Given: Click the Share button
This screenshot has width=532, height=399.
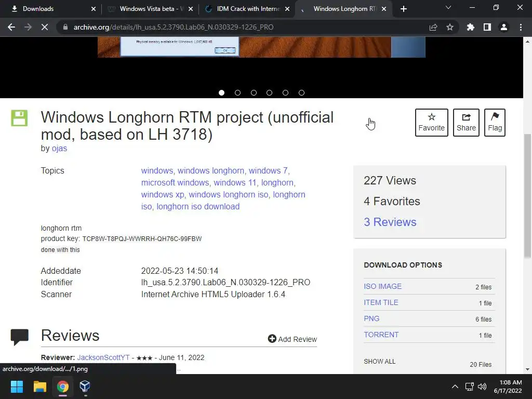Looking at the screenshot, I should pyautogui.click(x=466, y=123).
